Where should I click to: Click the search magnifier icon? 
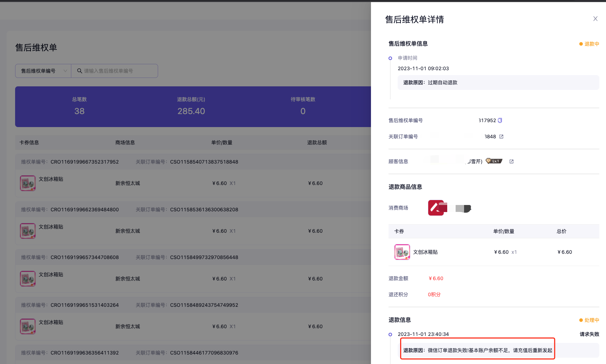point(80,71)
